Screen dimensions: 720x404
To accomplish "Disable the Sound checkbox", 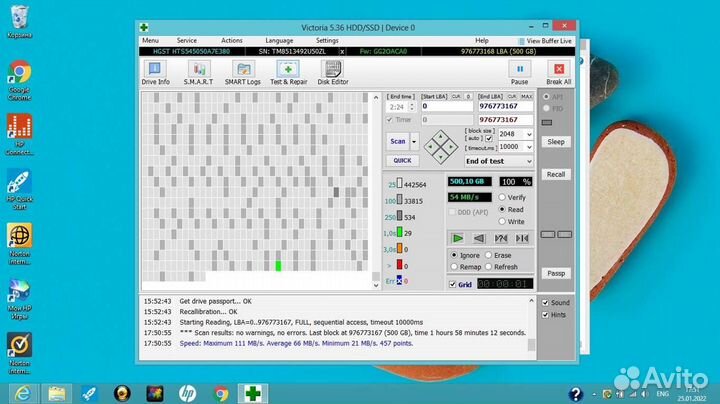I will coord(545,302).
